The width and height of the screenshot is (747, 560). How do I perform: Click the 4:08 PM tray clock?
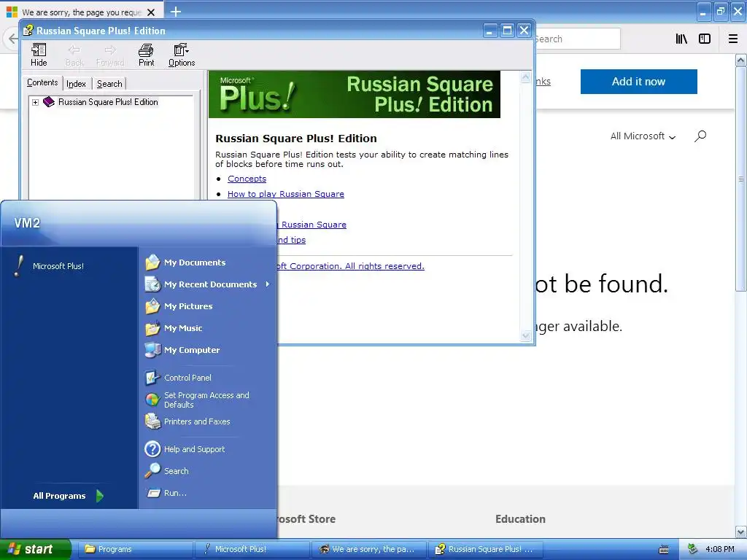click(x=720, y=549)
